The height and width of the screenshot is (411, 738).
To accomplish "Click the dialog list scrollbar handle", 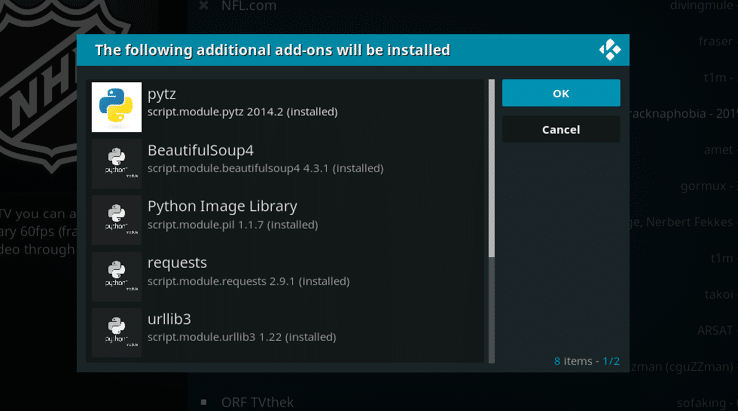I will pyautogui.click(x=491, y=168).
